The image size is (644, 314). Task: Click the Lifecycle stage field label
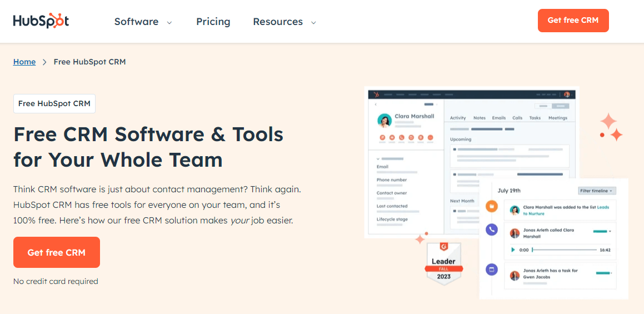pyautogui.click(x=392, y=220)
